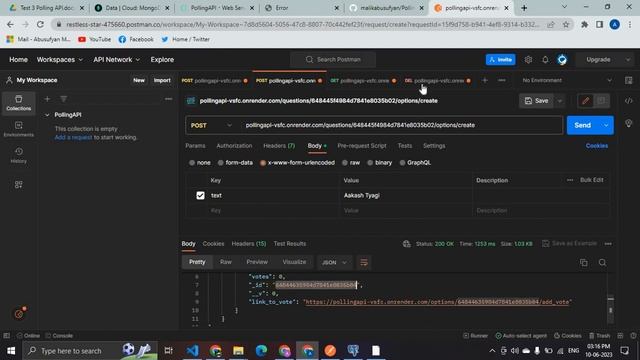Click the network globe icon beside Status
The height and width of the screenshot is (360, 640).
point(406,244)
